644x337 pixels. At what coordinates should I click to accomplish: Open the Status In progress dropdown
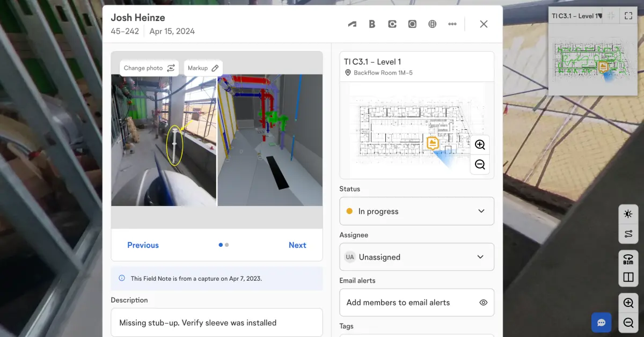[417, 211]
